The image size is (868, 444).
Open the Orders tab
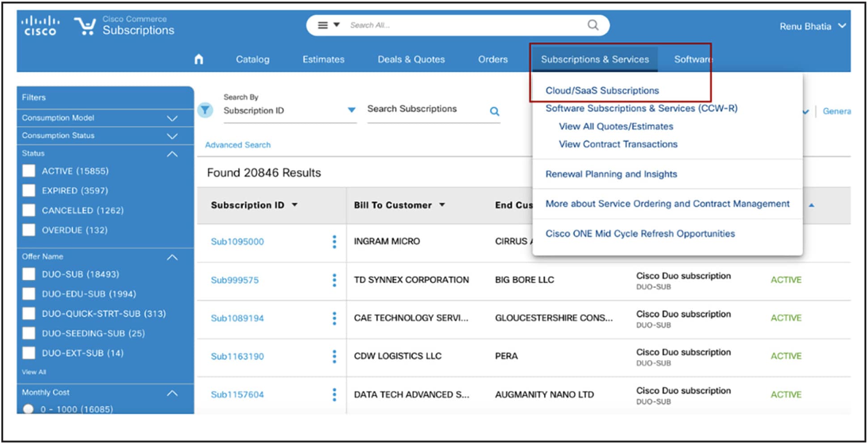click(493, 59)
